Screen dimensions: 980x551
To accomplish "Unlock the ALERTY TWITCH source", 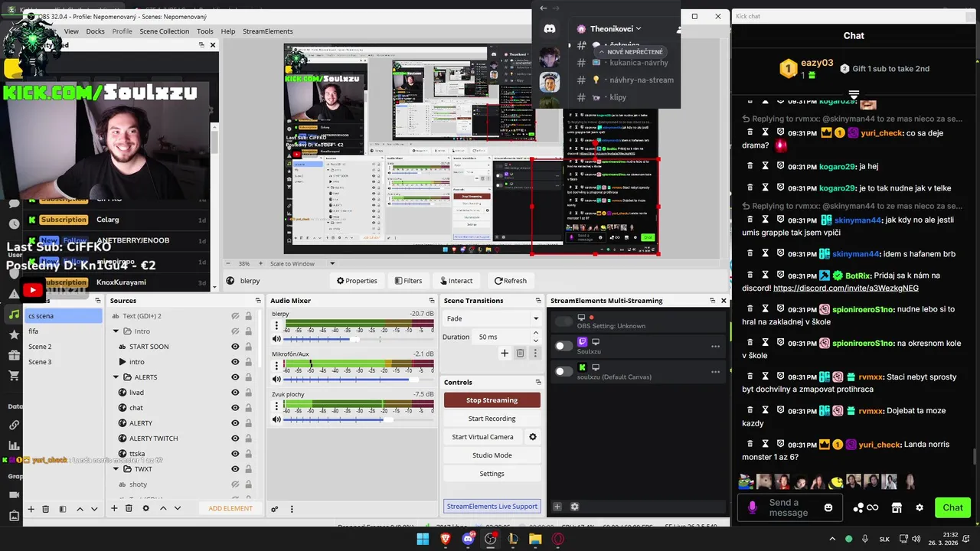I will 248,439.
